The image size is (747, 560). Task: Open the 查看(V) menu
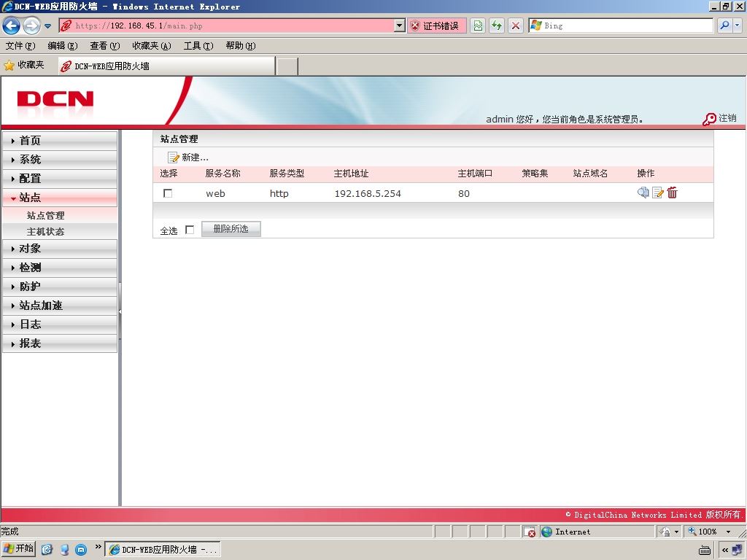tap(105, 46)
